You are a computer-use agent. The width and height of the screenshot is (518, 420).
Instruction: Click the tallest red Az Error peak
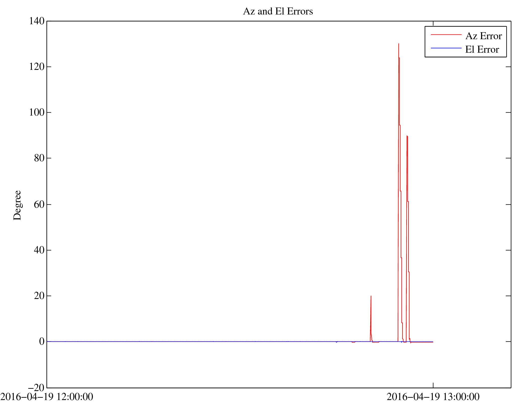coord(398,45)
